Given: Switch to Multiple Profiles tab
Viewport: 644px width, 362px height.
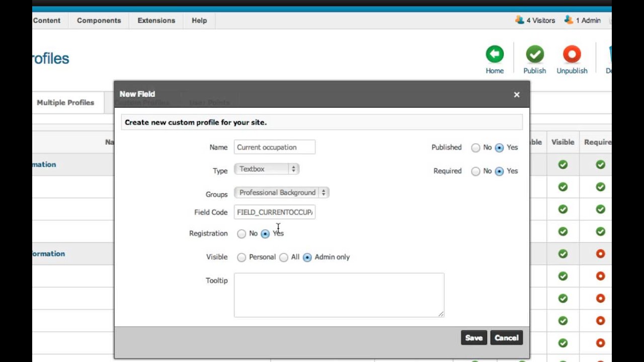Looking at the screenshot, I should tap(65, 103).
